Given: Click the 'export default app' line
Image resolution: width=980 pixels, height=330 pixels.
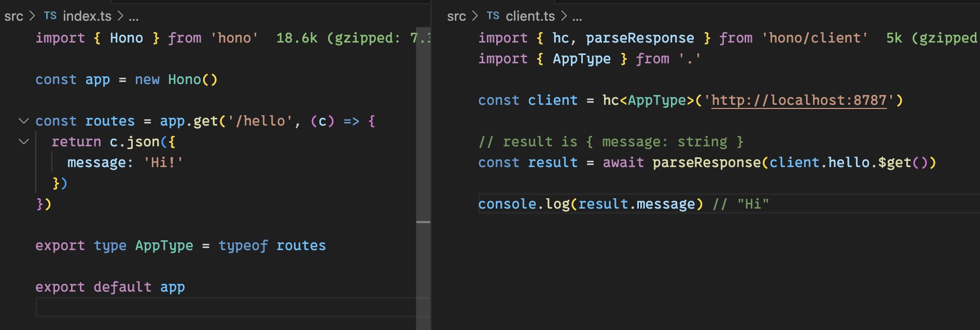Looking at the screenshot, I should 110,287.
